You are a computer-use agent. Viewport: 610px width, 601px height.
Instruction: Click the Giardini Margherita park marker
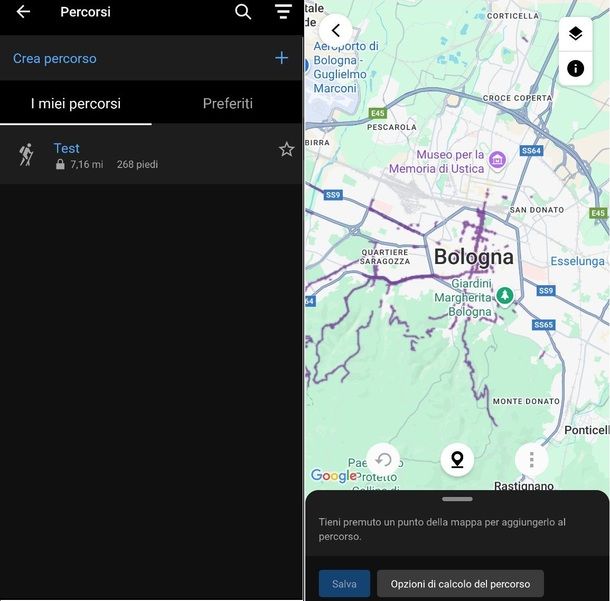pyautogui.click(x=505, y=296)
